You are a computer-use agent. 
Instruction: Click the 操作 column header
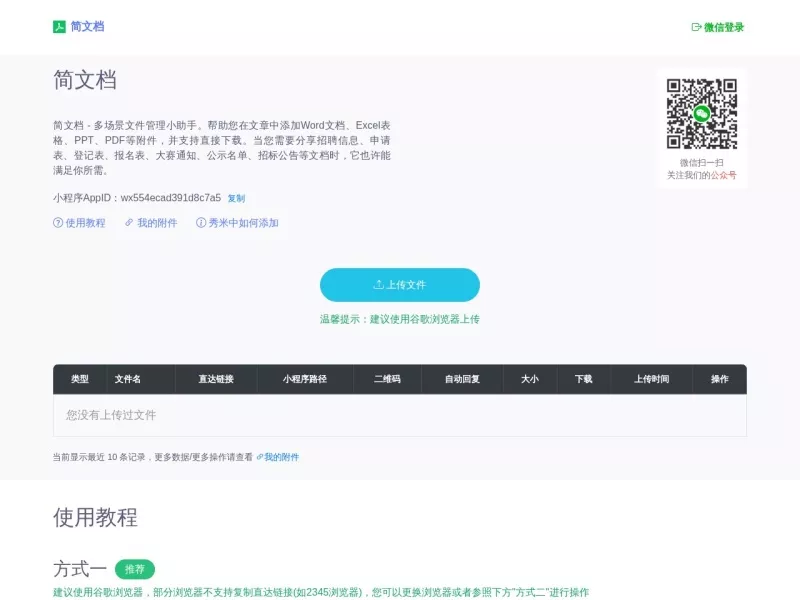pos(719,379)
